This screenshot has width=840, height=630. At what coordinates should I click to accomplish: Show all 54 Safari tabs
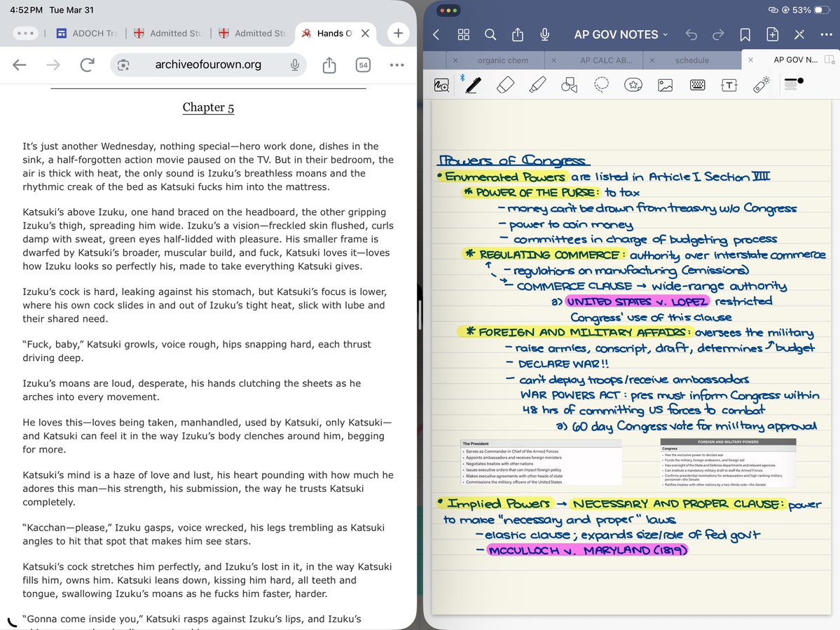[x=363, y=64]
